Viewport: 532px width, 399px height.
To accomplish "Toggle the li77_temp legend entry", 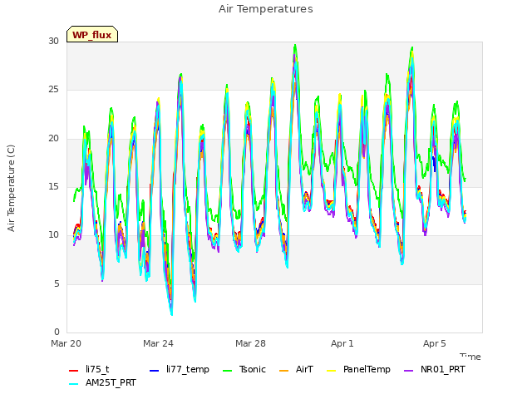I will [x=180, y=369].
